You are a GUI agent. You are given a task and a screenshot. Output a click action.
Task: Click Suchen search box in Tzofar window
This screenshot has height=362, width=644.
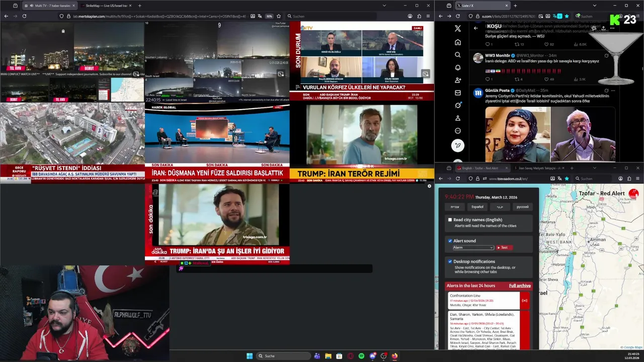594,178
